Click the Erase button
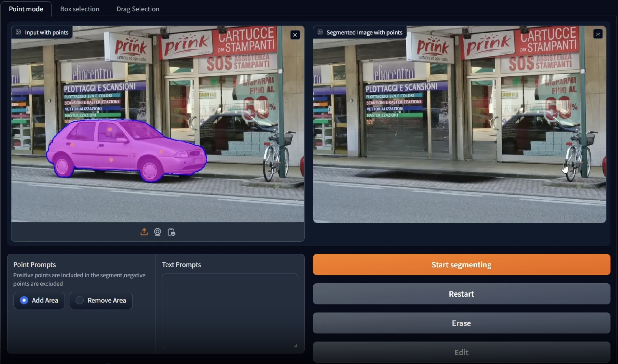 461,323
